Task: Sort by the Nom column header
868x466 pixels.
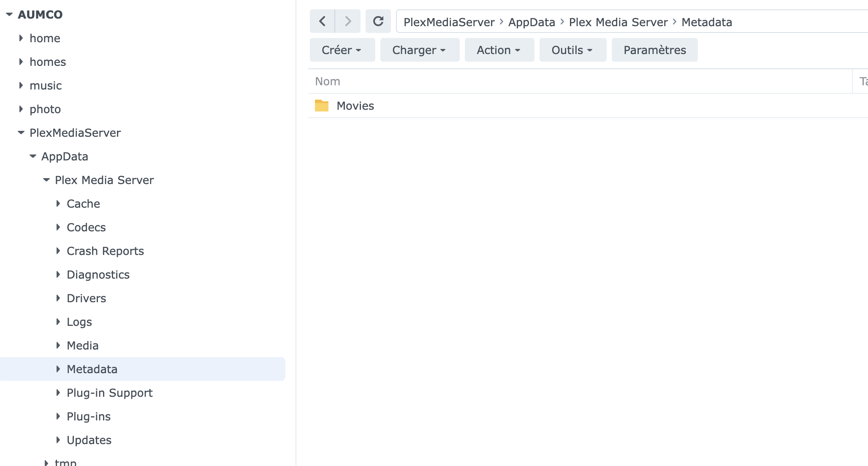Action: [x=580, y=81]
